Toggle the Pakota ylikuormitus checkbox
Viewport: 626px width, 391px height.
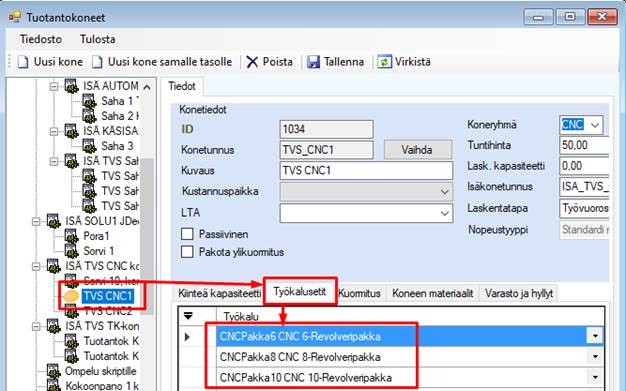(187, 252)
